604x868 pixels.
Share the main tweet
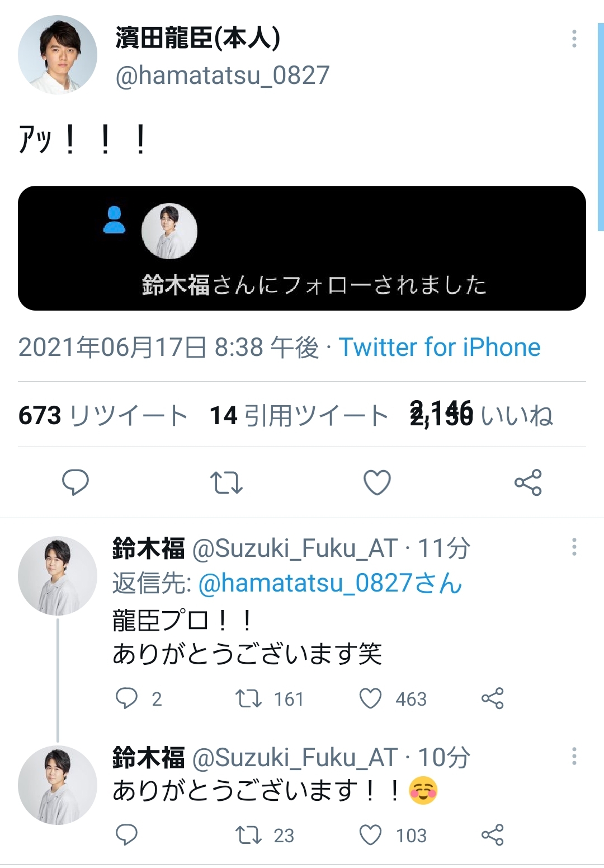pyautogui.click(x=528, y=482)
